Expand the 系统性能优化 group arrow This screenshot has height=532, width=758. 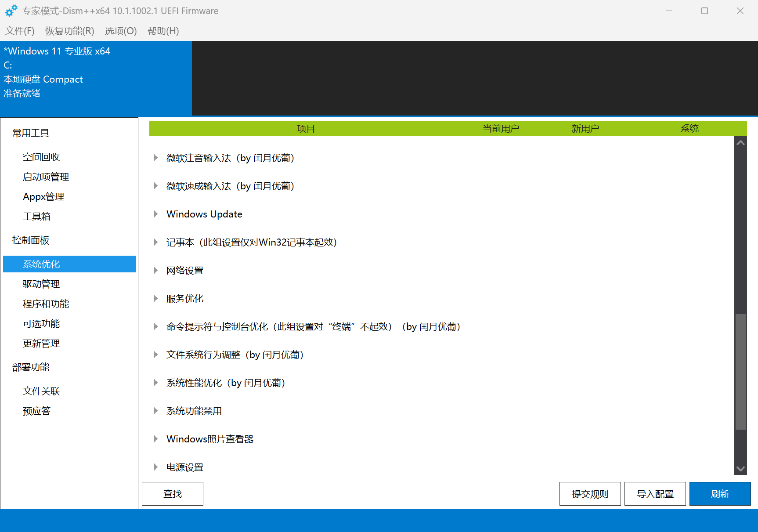[155, 383]
